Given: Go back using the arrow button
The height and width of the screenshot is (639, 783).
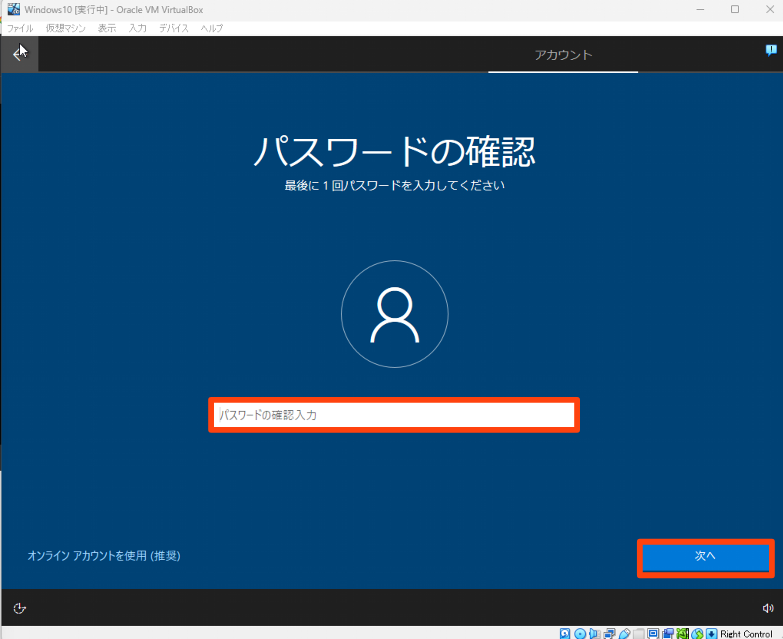Looking at the screenshot, I should (x=19, y=53).
